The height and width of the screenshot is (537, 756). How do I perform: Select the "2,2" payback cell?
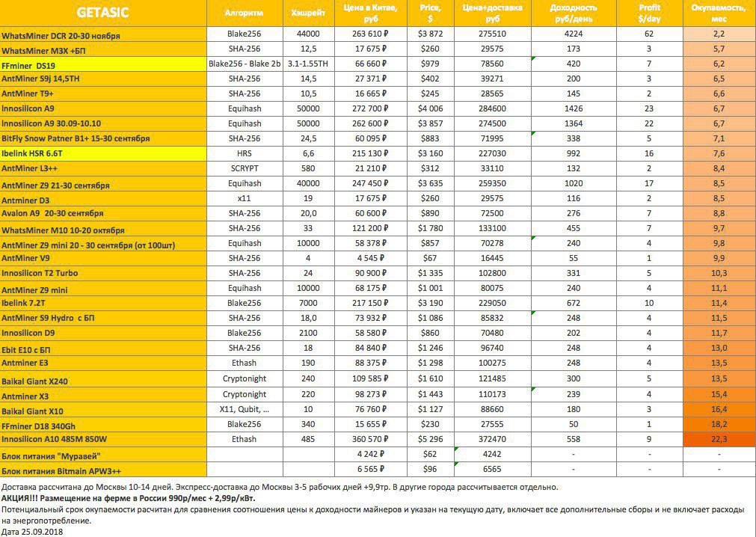[719, 34]
